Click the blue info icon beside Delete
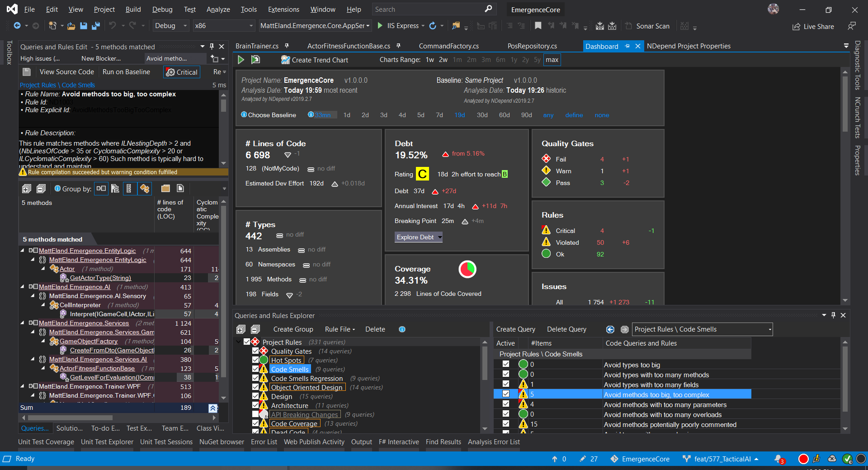 (x=402, y=329)
